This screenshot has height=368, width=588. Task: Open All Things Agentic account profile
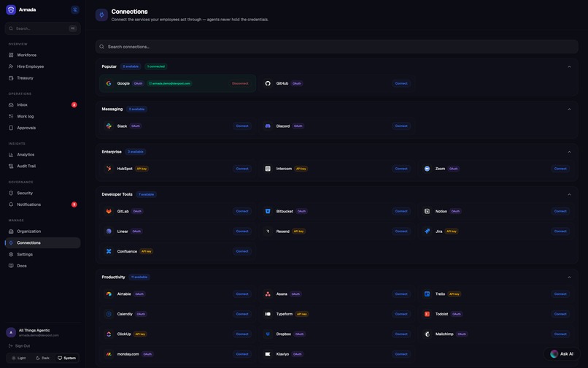click(43, 332)
